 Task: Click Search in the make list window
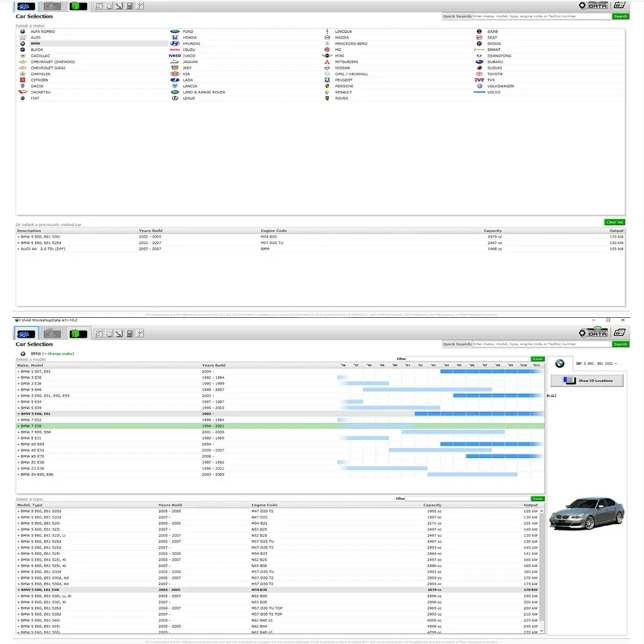620,17
